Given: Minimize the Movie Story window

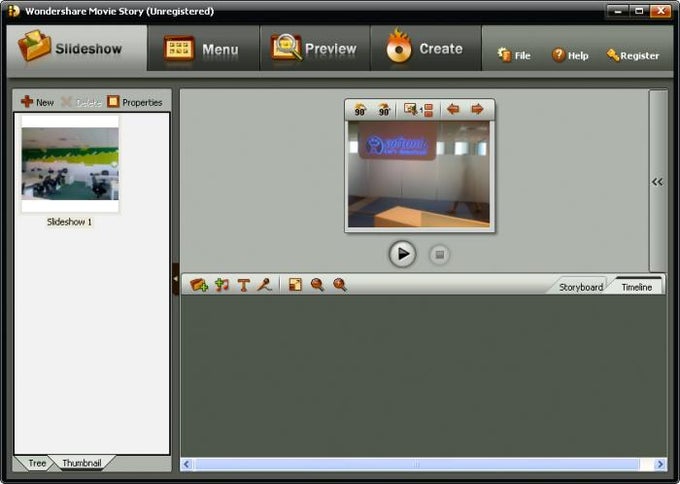Looking at the screenshot, I should pyautogui.click(x=617, y=11).
